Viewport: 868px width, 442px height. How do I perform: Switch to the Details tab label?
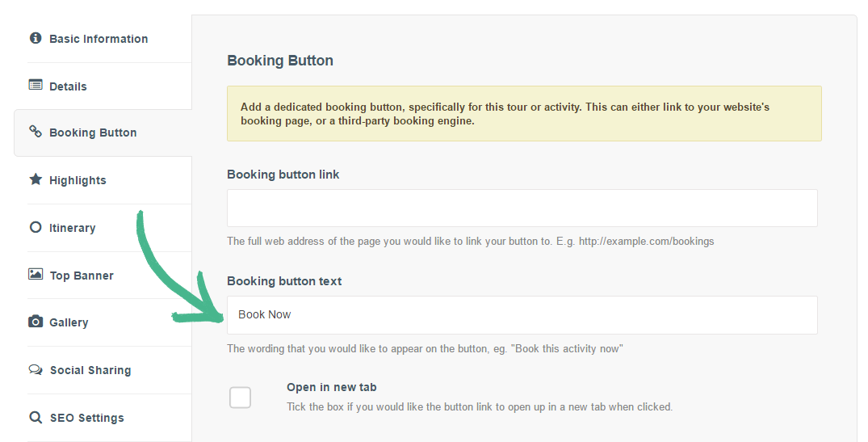tap(68, 86)
